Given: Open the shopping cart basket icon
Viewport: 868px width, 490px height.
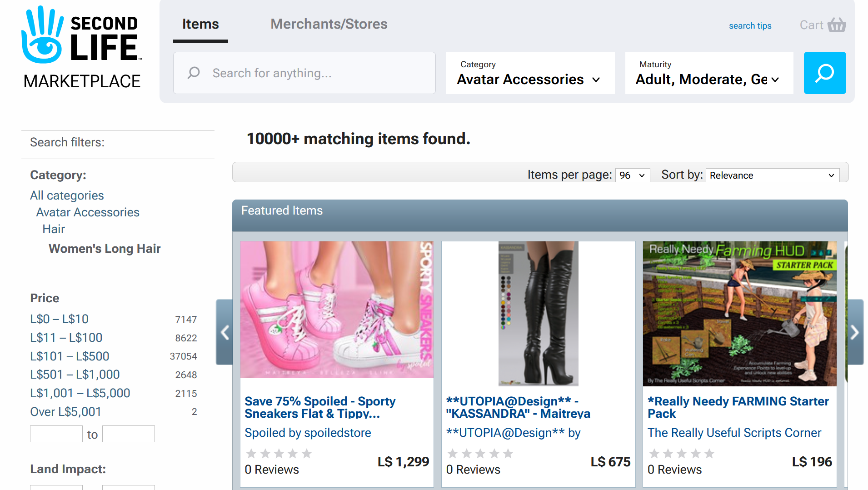Looking at the screenshot, I should 836,25.
